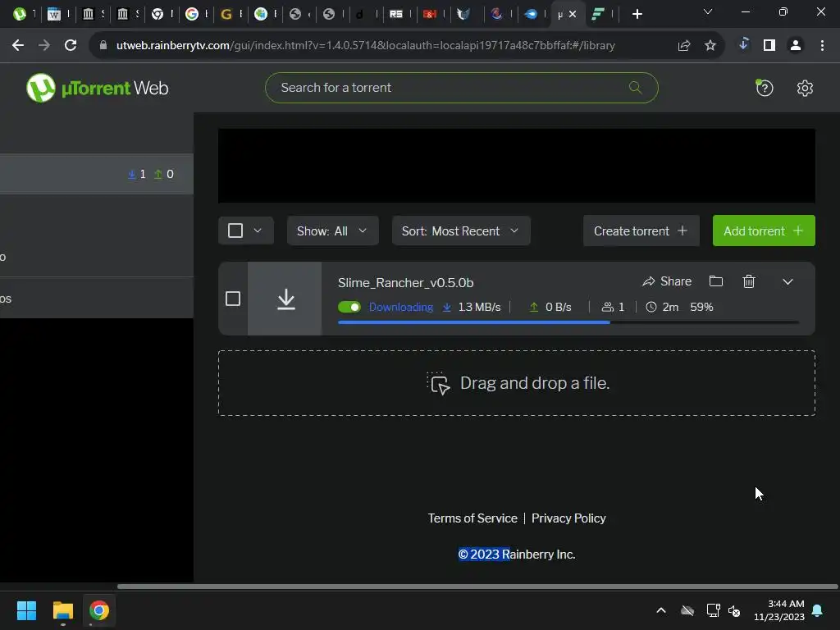Delete Slime_Rancher torrent with trash icon
This screenshot has height=630, width=840.
749,281
